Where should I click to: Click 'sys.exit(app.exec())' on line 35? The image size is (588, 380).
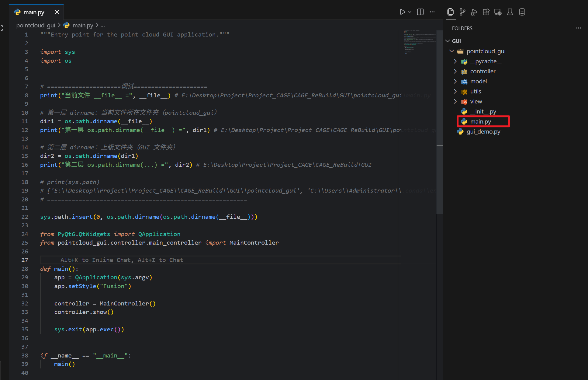click(89, 329)
